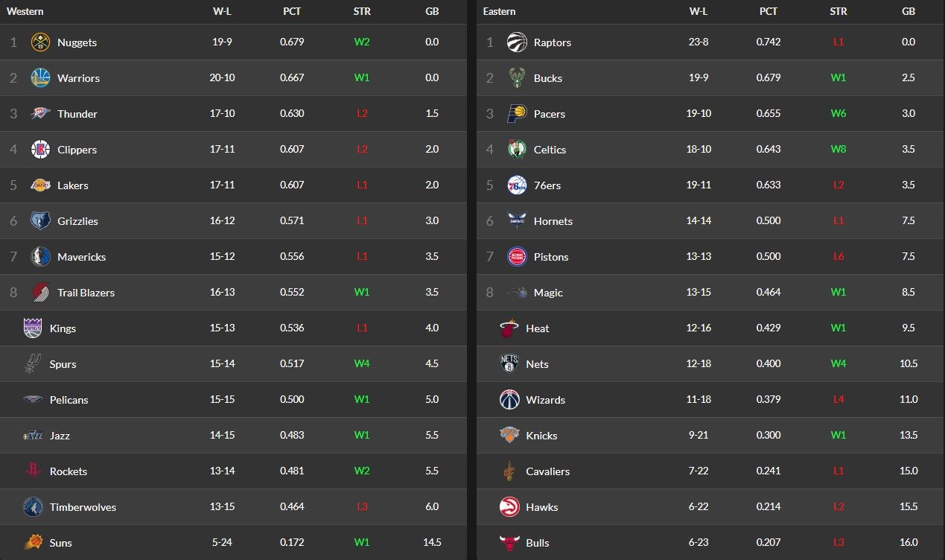Select the Eastern conference header

(x=499, y=11)
